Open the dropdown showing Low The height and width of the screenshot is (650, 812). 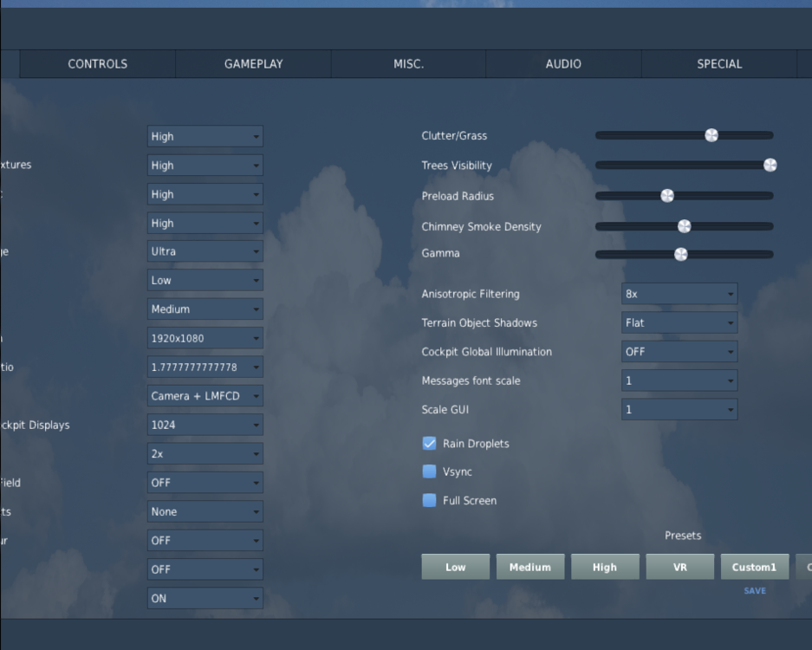pos(205,280)
